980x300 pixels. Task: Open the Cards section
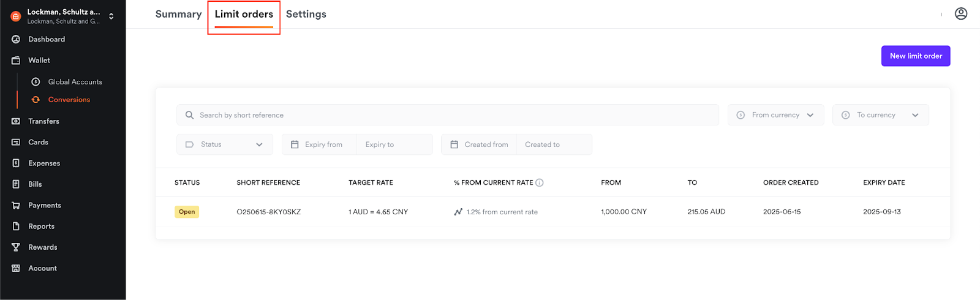coord(38,142)
